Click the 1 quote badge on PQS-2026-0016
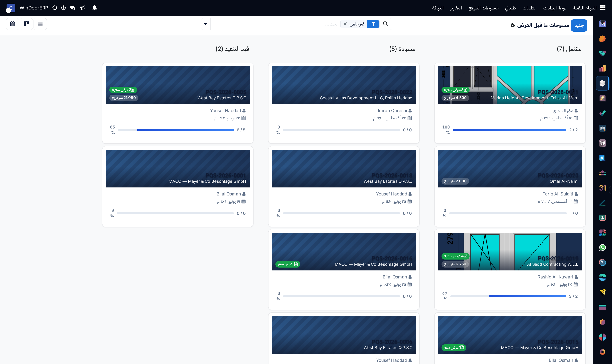The height and width of the screenshot is (364, 612). [287, 264]
